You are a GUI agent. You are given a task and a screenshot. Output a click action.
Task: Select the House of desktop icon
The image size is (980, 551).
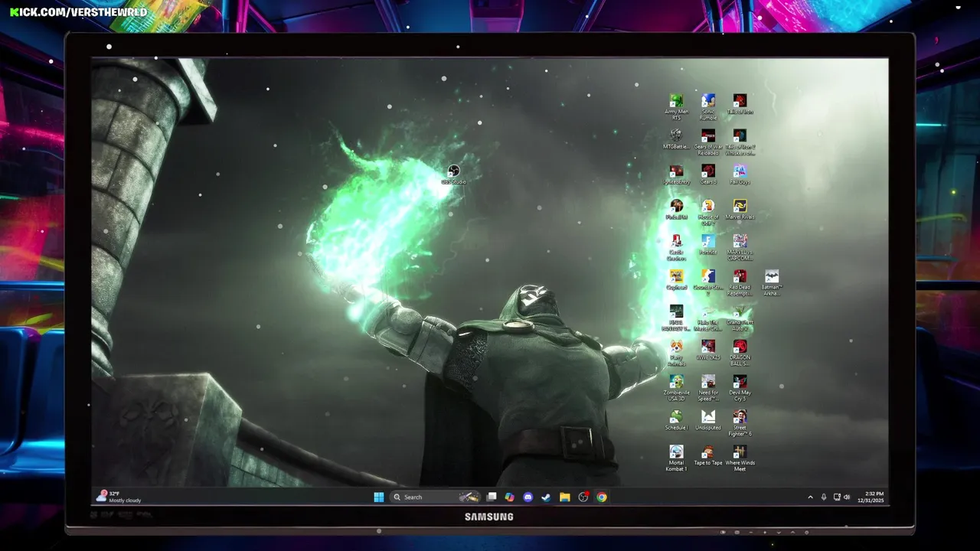click(x=708, y=212)
